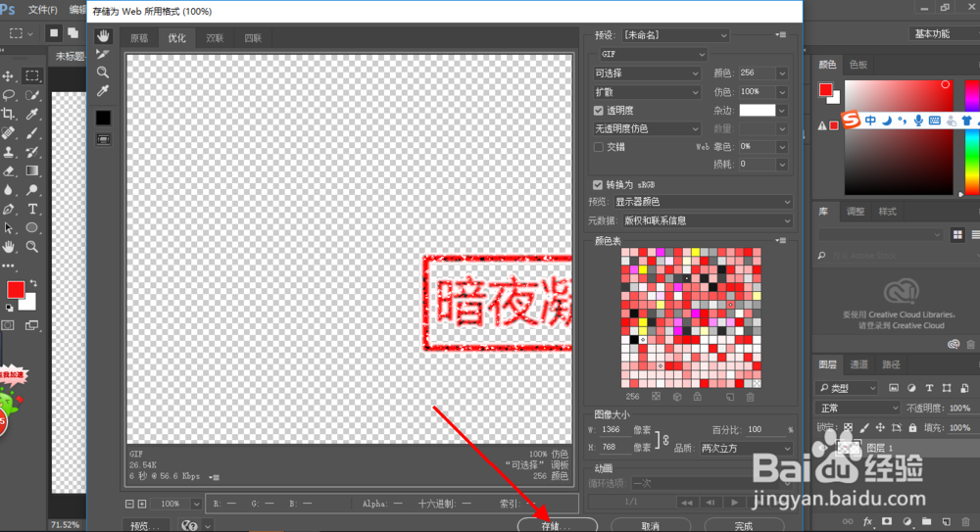Image resolution: width=980 pixels, height=532 pixels.
Task: Open the 元数据 版权和联系信息 dropdown
Action: click(708, 220)
